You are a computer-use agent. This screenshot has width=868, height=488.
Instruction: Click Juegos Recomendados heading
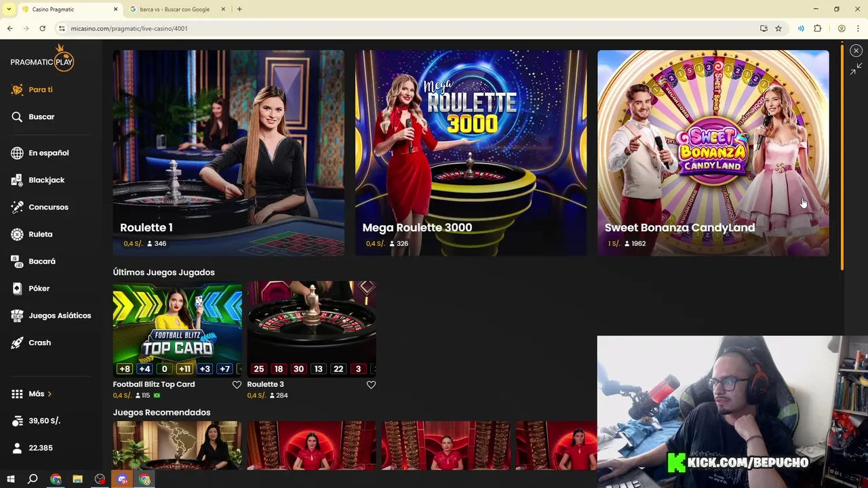161,412
